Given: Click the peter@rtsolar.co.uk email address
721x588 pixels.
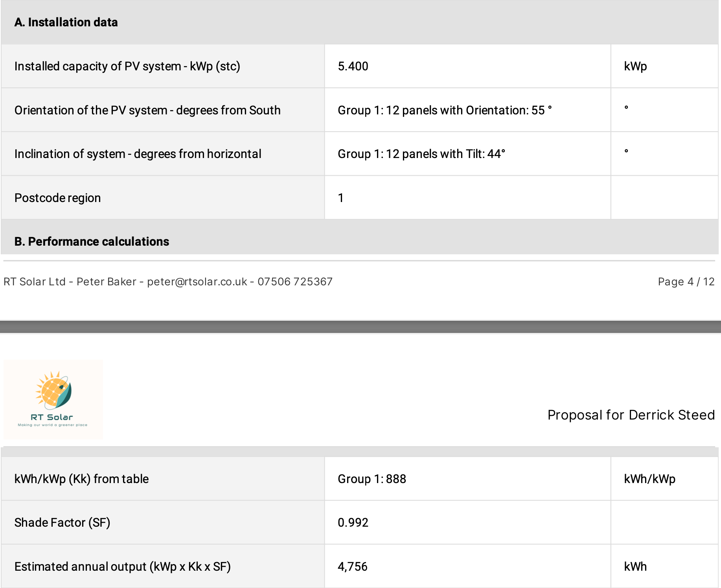Looking at the screenshot, I should [197, 282].
